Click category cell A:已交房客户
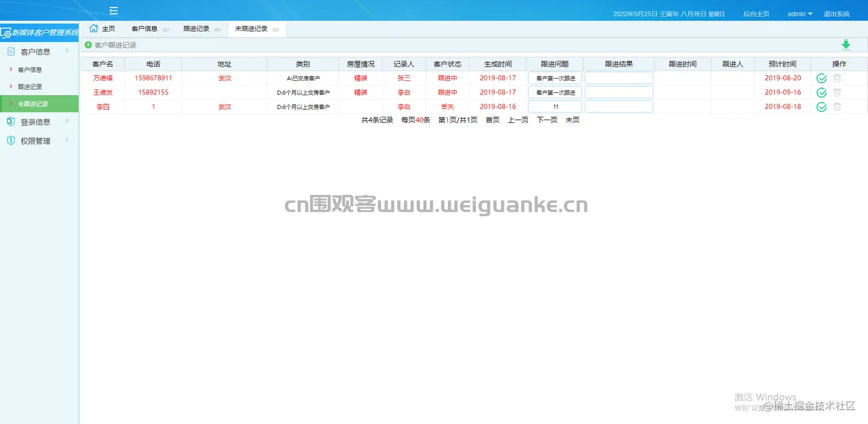The width and height of the screenshot is (868, 424). point(303,78)
